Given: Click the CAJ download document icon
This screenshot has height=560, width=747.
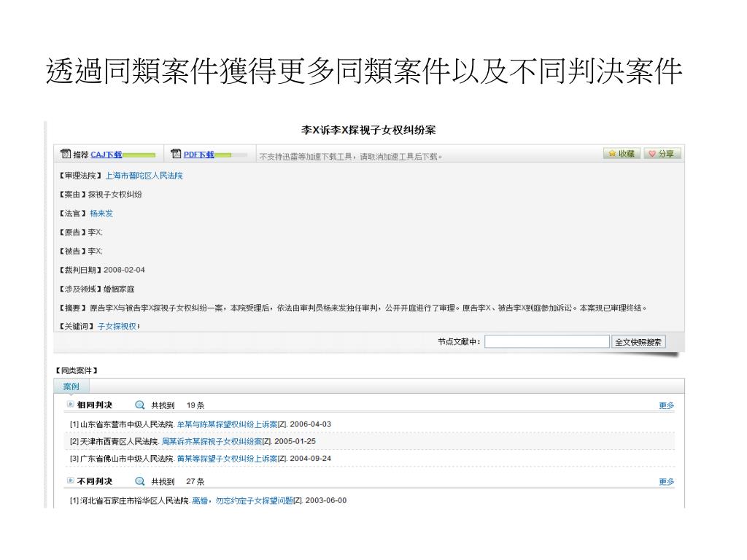Looking at the screenshot, I should (x=66, y=153).
